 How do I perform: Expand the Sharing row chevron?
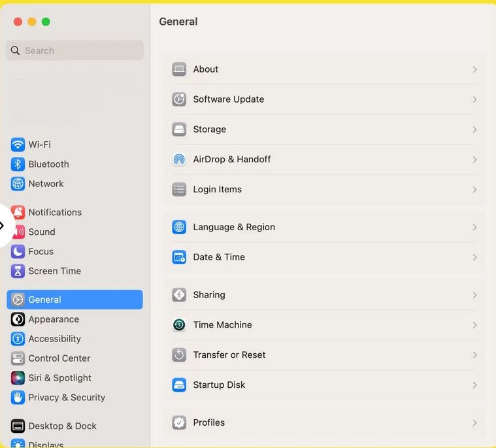pos(474,295)
